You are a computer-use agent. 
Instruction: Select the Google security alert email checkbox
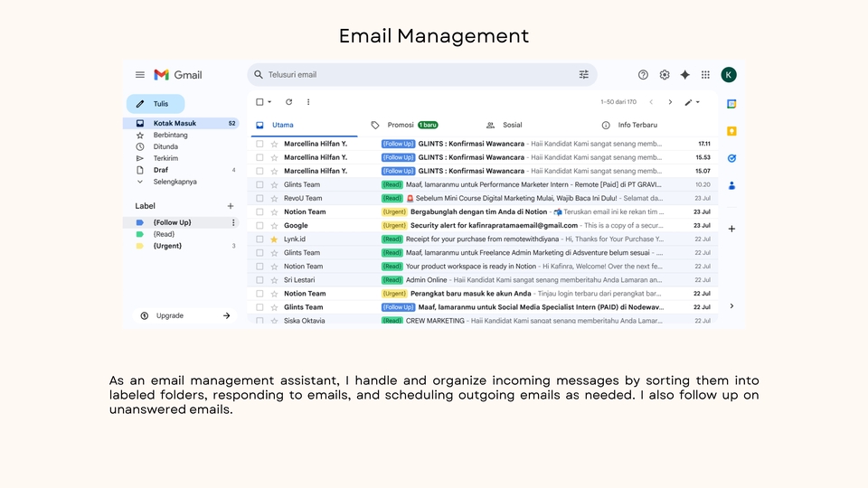[259, 225]
